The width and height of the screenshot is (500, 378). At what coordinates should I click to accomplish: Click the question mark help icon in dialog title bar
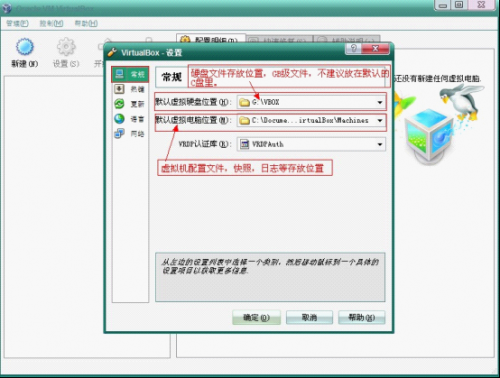(x=354, y=48)
